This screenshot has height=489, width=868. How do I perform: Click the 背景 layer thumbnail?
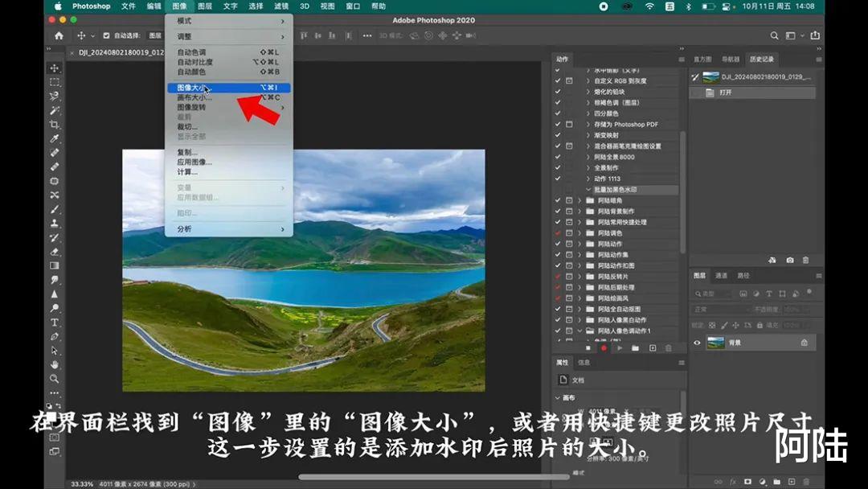716,343
